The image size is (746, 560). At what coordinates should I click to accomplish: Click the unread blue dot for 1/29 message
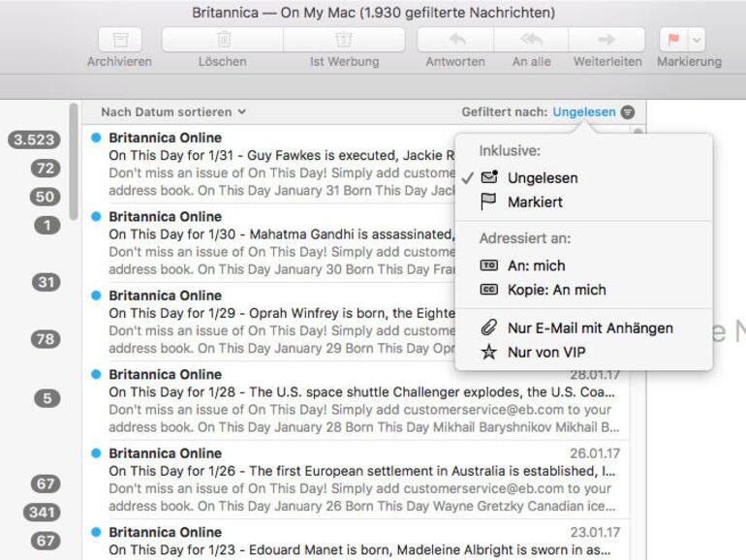[96, 296]
